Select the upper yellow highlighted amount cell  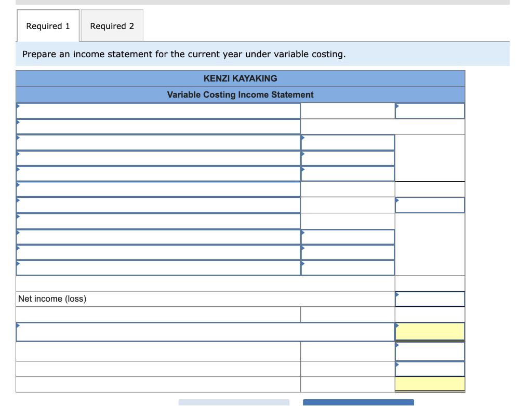click(x=430, y=332)
